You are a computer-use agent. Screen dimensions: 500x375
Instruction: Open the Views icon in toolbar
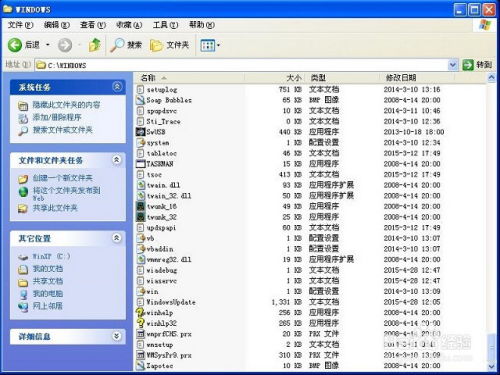point(208,45)
